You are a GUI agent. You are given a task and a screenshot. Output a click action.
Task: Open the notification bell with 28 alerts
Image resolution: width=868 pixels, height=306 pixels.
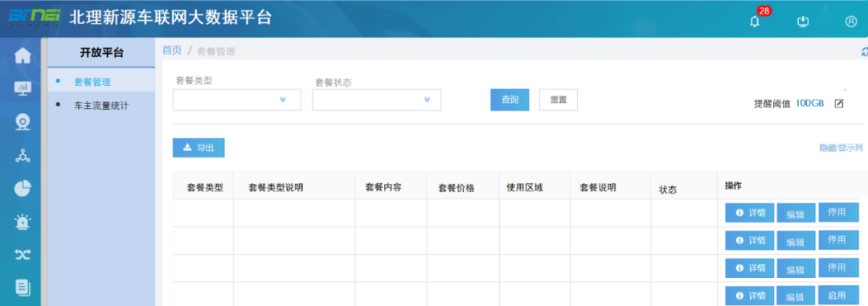click(755, 22)
